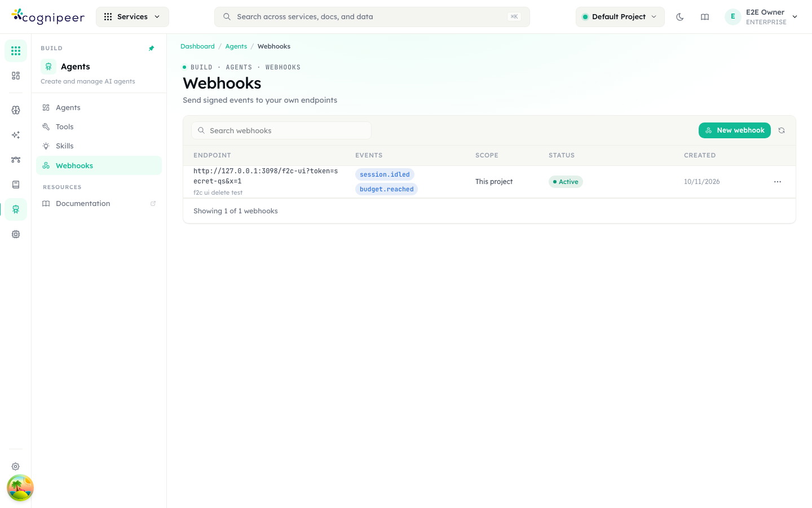Click the dashboard tiles icon in left rail
The height and width of the screenshot is (508, 812).
(16, 76)
